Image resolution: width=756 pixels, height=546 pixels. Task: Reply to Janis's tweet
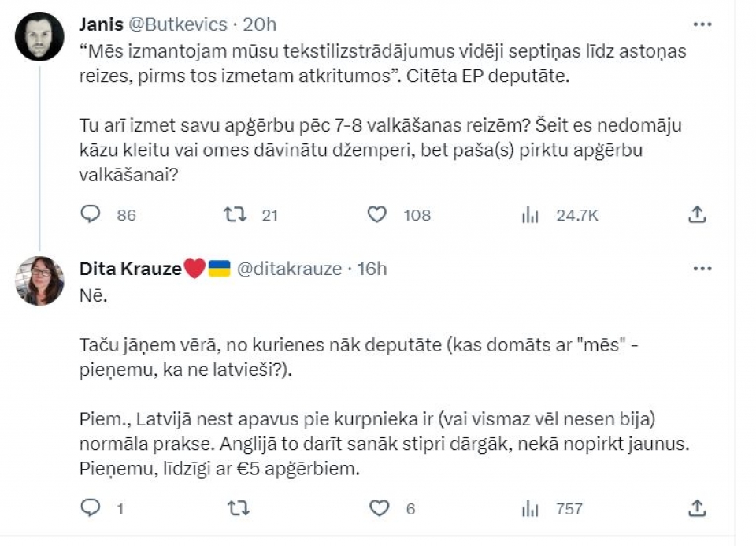90,214
